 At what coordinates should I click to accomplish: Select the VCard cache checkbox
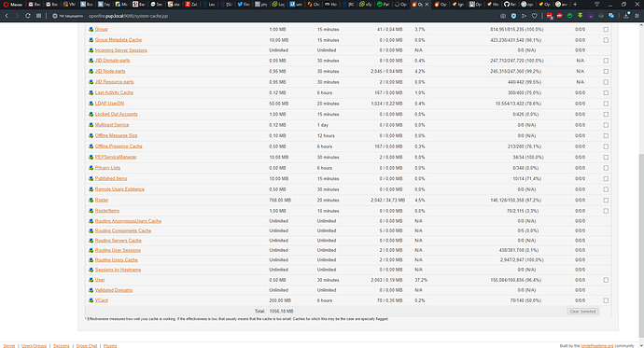click(x=606, y=300)
